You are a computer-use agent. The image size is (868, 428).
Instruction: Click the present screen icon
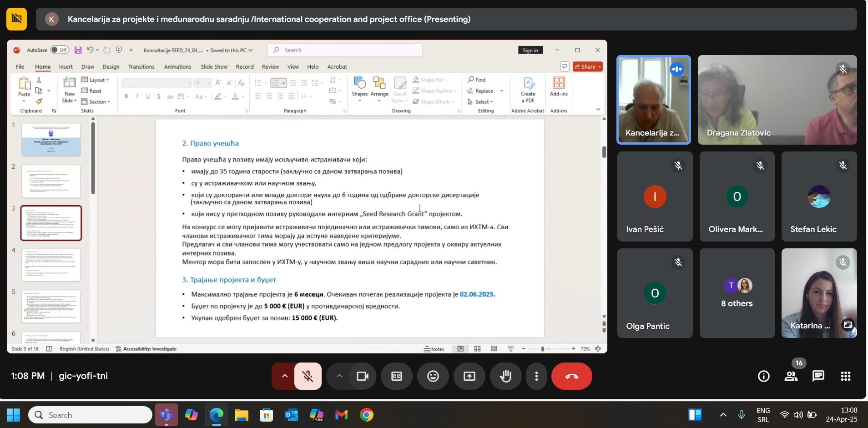469,376
